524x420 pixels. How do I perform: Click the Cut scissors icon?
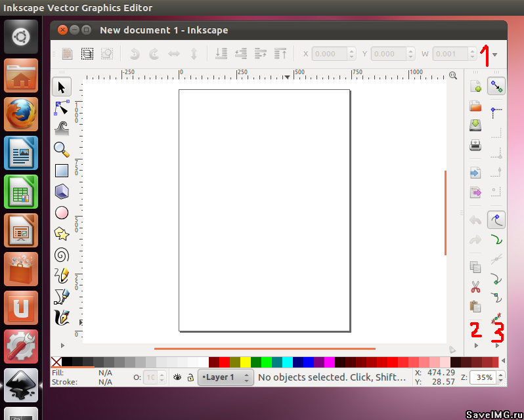tap(475, 287)
